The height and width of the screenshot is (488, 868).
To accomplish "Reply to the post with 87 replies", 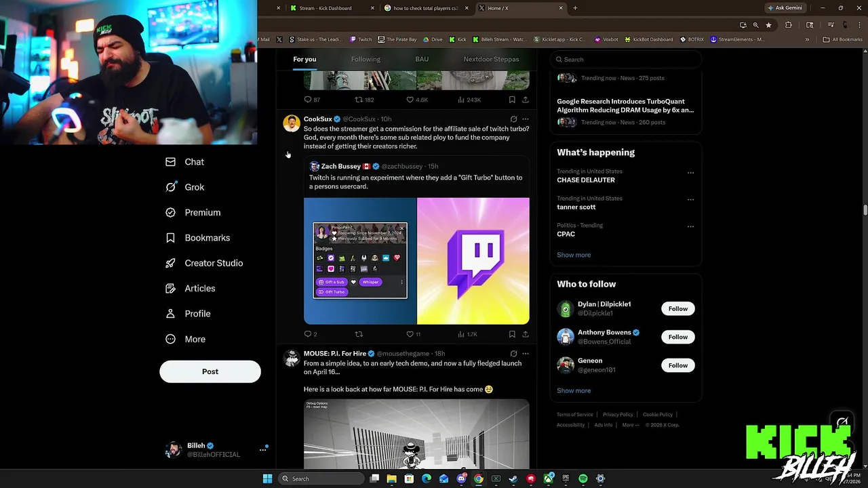I will click(312, 100).
